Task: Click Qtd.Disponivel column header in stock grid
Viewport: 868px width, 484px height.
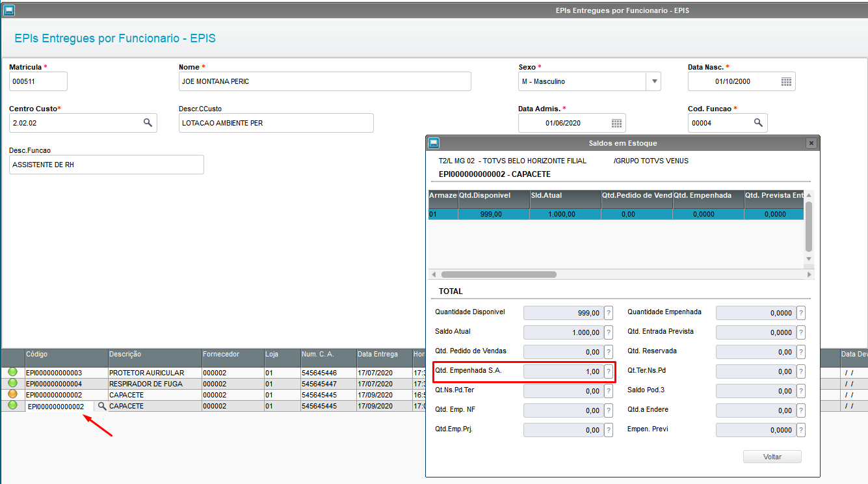Action: click(494, 199)
